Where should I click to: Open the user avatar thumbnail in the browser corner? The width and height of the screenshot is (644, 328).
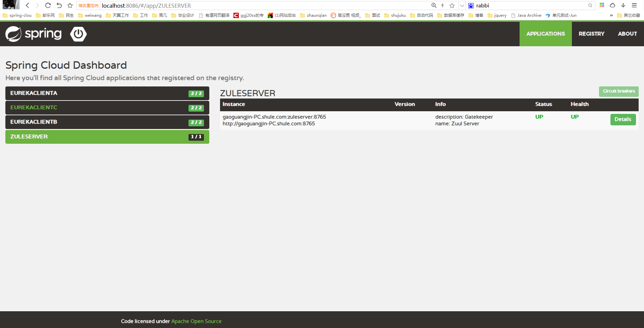coord(11,5)
